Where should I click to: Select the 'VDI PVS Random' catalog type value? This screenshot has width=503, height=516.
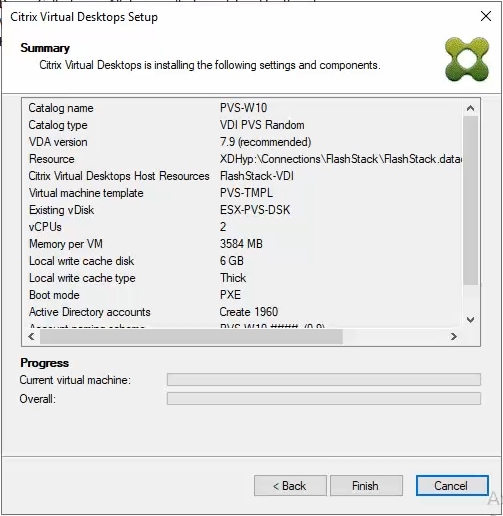pyautogui.click(x=262, y=125)
